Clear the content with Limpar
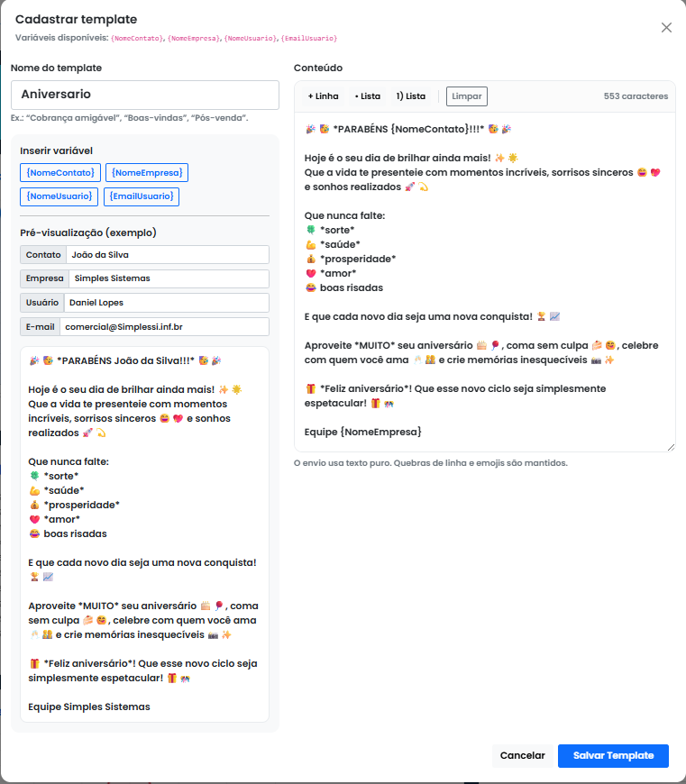The height and width of the screenshot is (784, 686). tap(466, 96)
